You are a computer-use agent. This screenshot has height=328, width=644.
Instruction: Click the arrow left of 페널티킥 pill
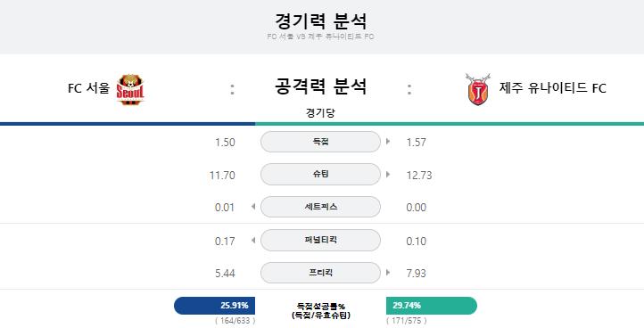click(x=253, y=240)
